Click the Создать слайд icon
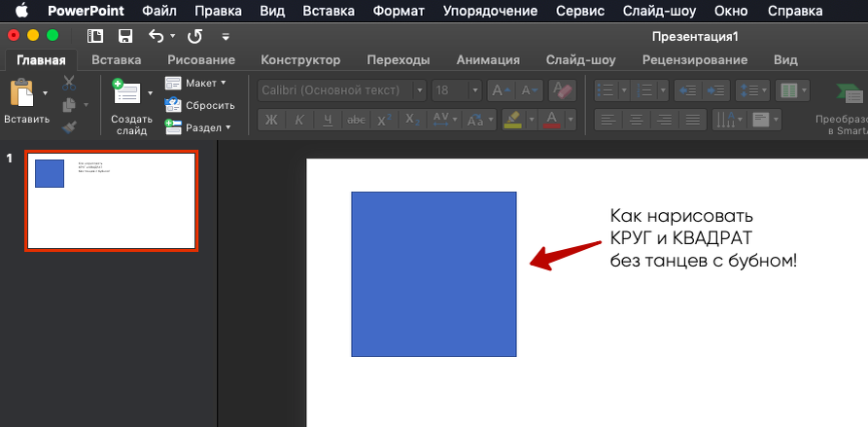The width and height of the screenshot is (868, 427). (126, 91)
